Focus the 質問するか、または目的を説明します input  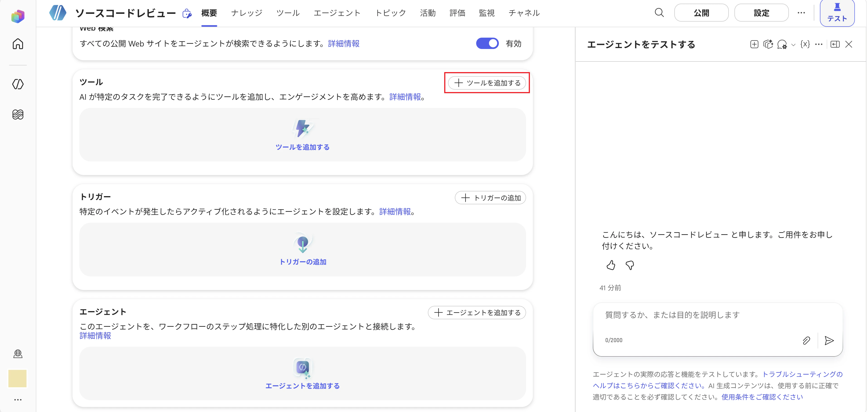(x=718, y=315)
